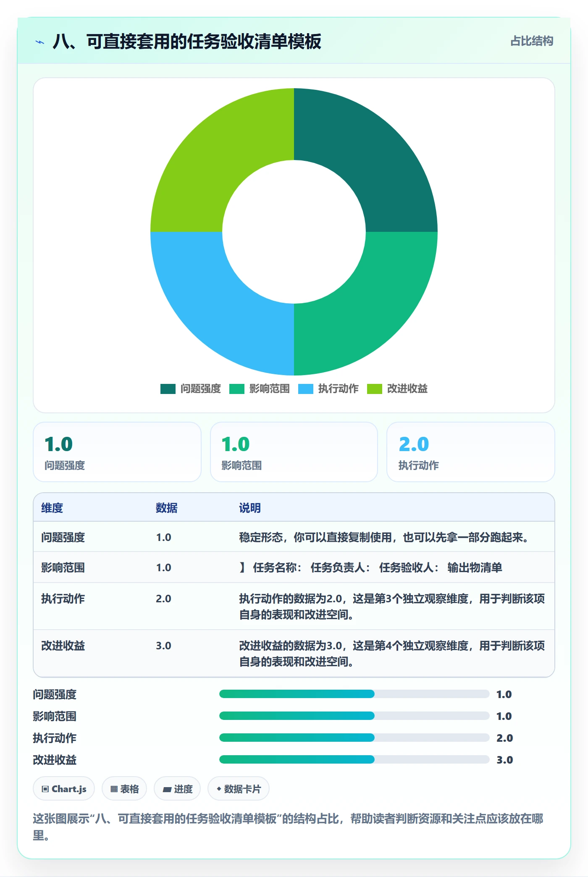Click the description starting with 稳定形态

pyautogui.click(x=384, y=537)
